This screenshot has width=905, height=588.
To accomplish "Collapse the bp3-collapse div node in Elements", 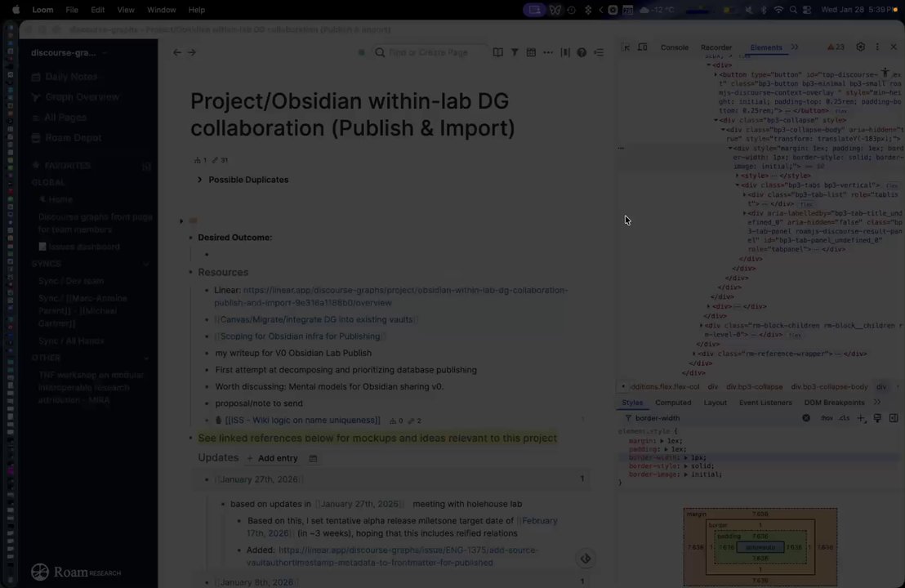I will coord(716,120).
